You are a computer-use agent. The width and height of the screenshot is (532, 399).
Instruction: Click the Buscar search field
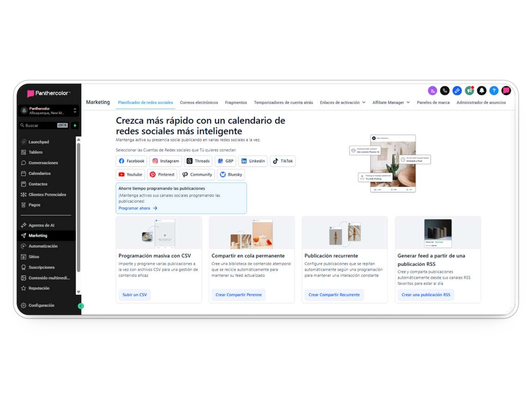(44, 126)
